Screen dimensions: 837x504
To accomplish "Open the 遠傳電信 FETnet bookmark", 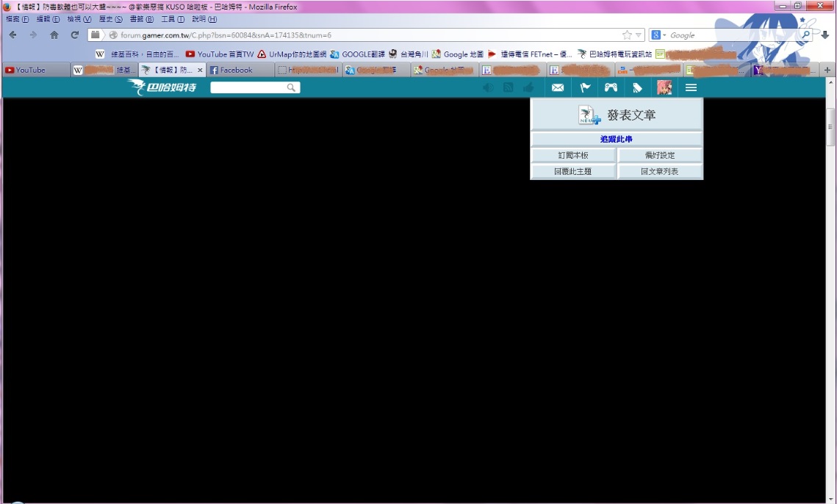I will [x=530, y=54].
